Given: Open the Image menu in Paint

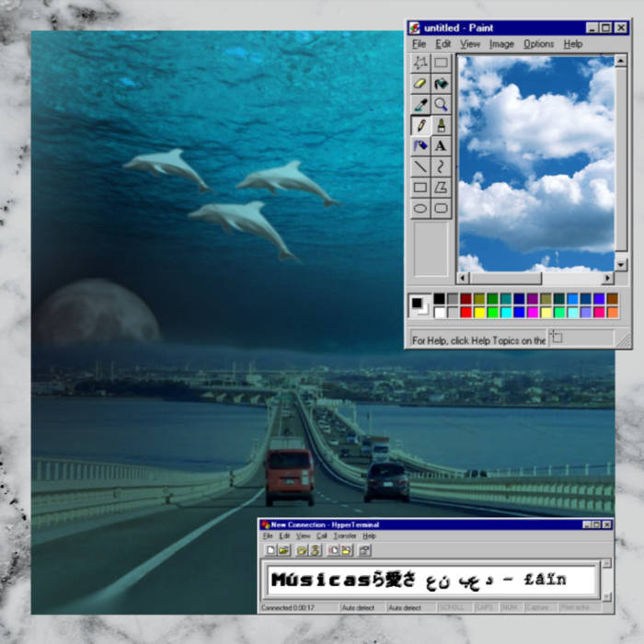Looking at the screenshot, I should pos(501,44).
